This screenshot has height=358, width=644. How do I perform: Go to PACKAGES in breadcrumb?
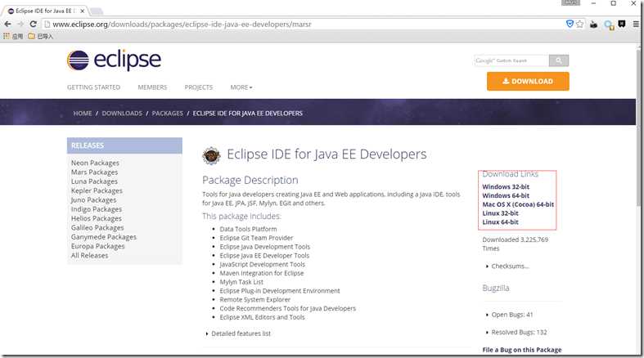tap(168, 113)
